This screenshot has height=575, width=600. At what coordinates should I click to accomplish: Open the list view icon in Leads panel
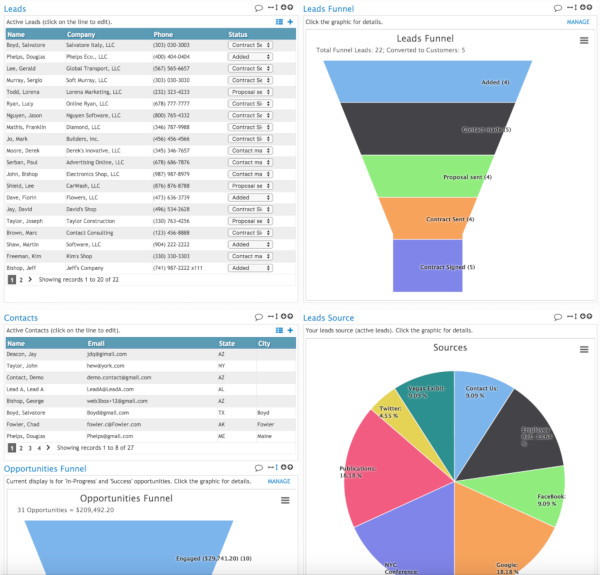pyautogui.click(x=279, y=21)
